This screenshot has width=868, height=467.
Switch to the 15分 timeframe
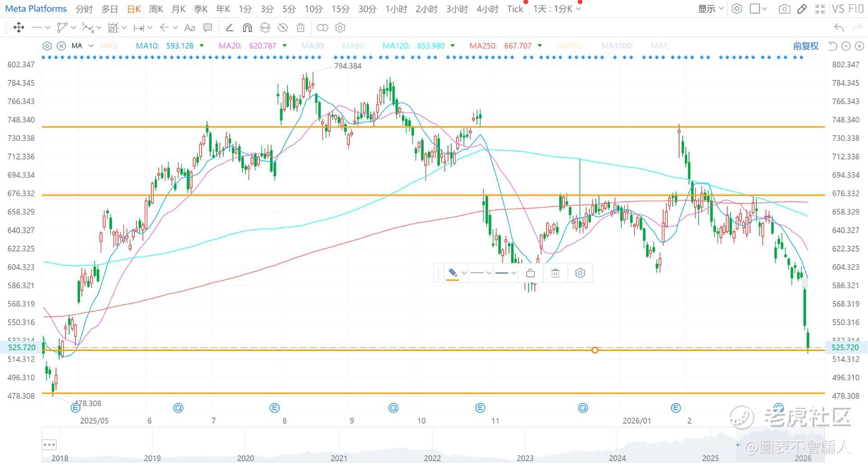coord(340,9)
